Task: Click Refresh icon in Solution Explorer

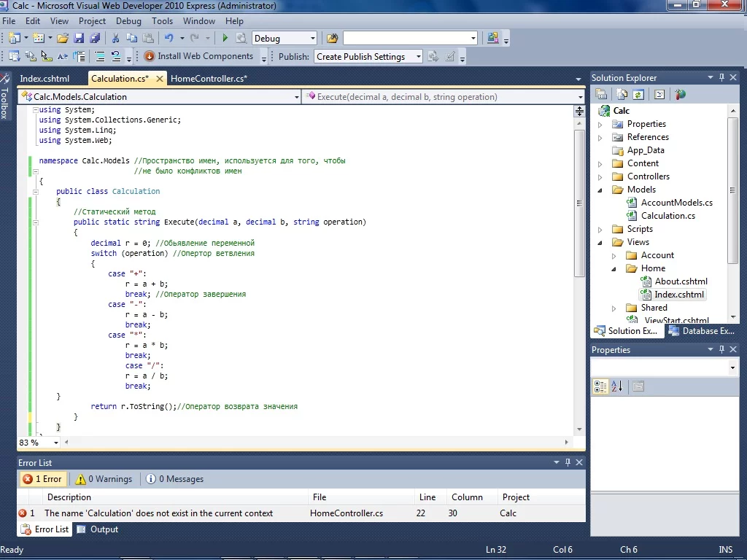Action: 638,94
